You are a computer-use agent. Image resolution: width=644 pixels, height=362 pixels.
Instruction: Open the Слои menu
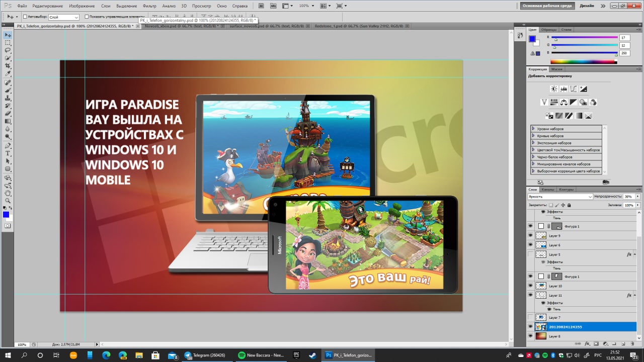point(106,6)
